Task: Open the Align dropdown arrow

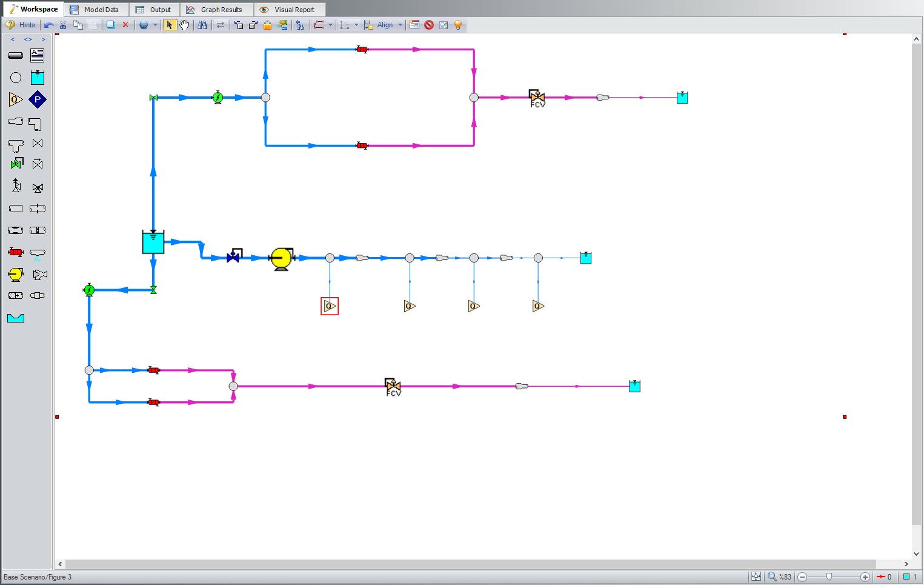Action: tap(400, 25)
